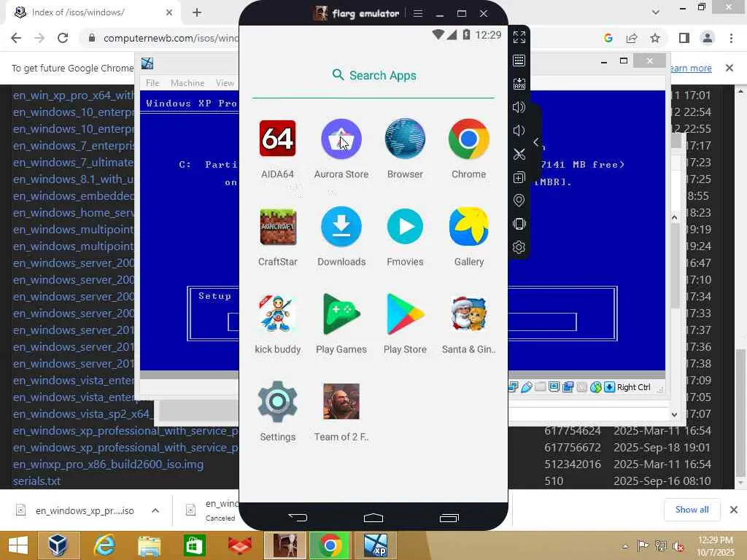Viewport: 747px width, 560px height.
Task: Open serials.txt link
Action: coord(36,481)
